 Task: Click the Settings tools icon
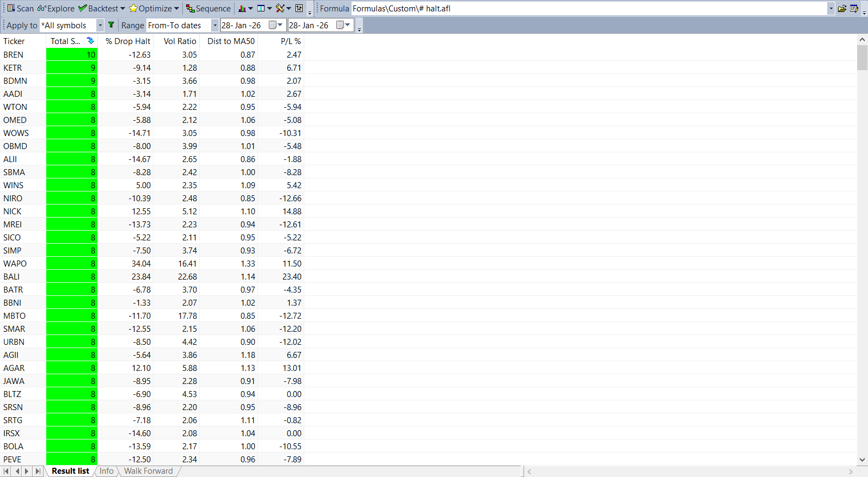(280, 9)
